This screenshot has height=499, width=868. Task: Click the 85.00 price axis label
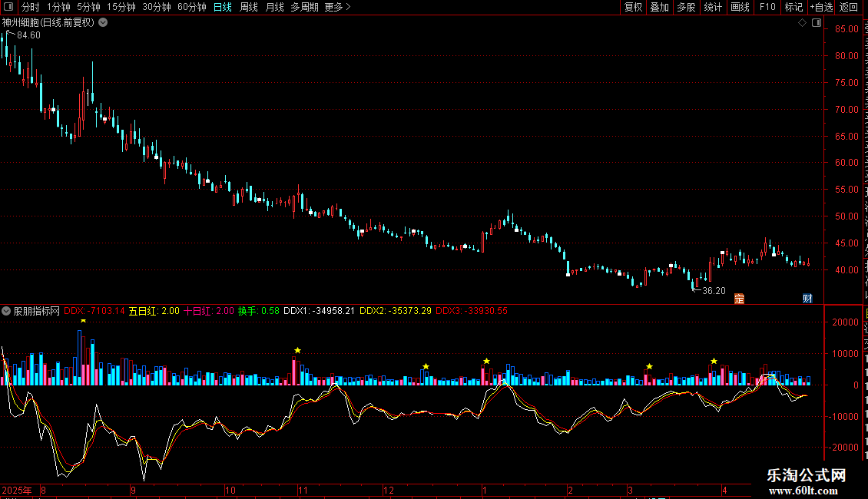(x=846, y=28)
